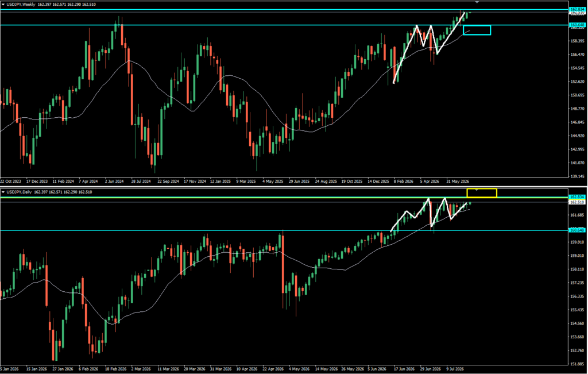Click the 9 Jul 2026 date on Daily axis
Image resolution: width=588 pixels, height=374 pixels.
point(456,369)
